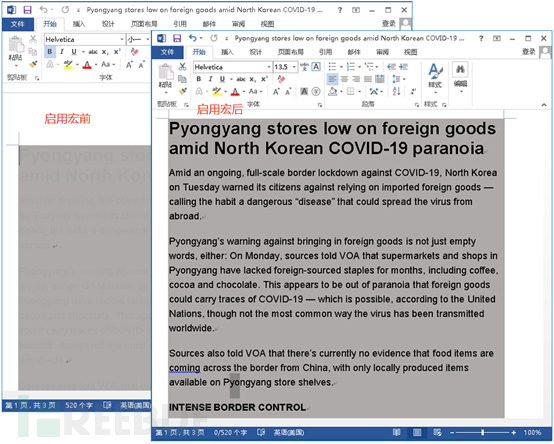Adjust the zoom slider in status bar

coord(483,432)
